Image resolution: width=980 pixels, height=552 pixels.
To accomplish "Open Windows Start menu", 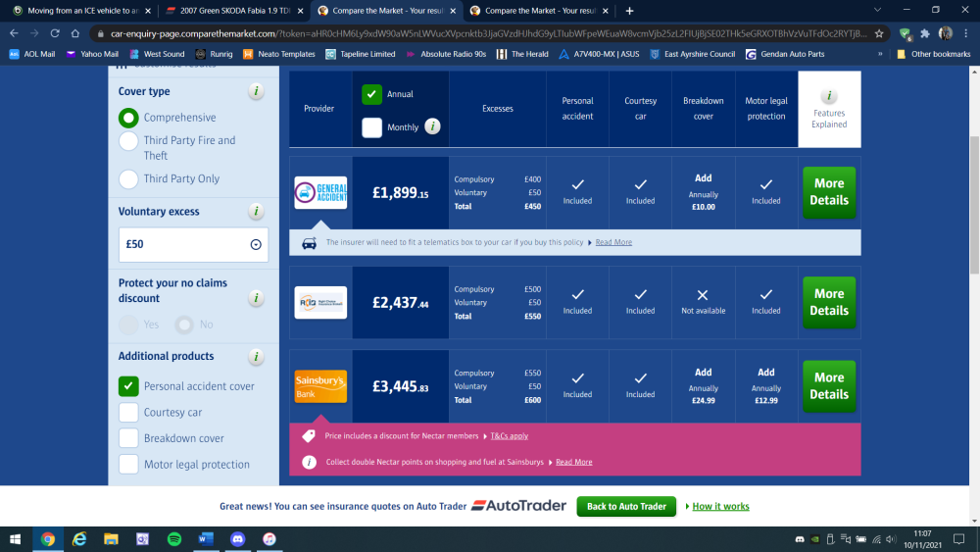I will (15, 539).
